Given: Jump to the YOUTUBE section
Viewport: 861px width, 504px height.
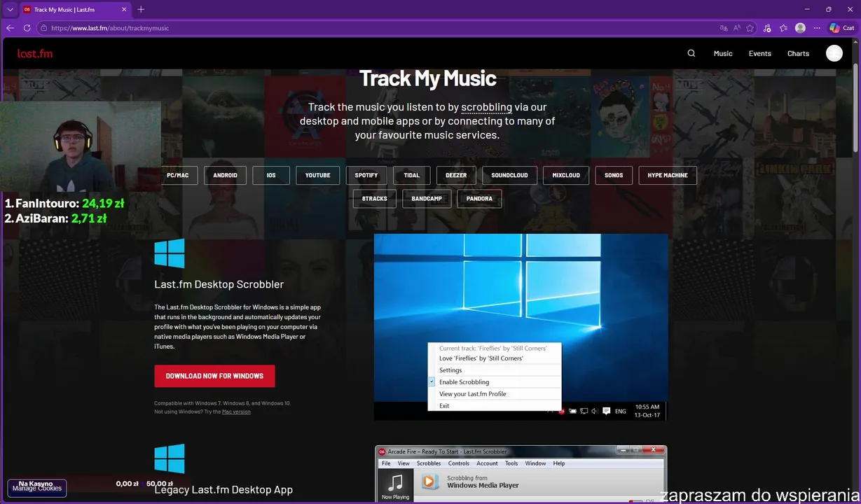Looking at the screenshot, I should [x=317, y=175].
